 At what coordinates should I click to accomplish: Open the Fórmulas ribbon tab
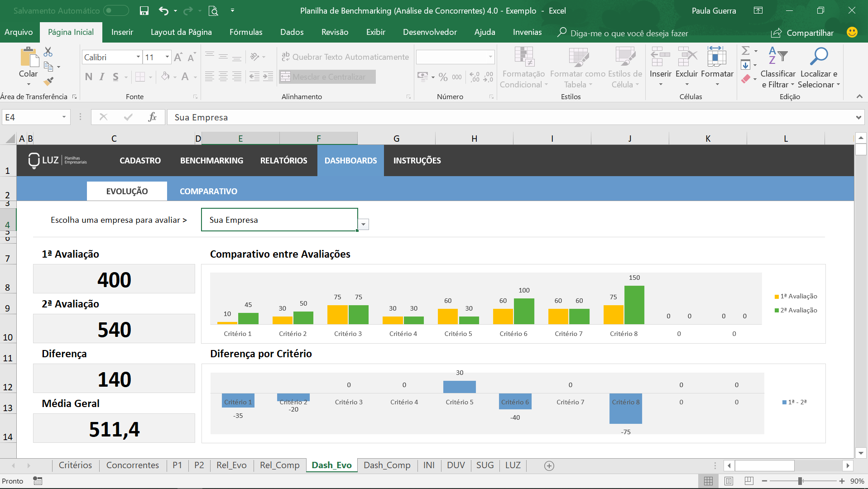click(x=246, y=32)
